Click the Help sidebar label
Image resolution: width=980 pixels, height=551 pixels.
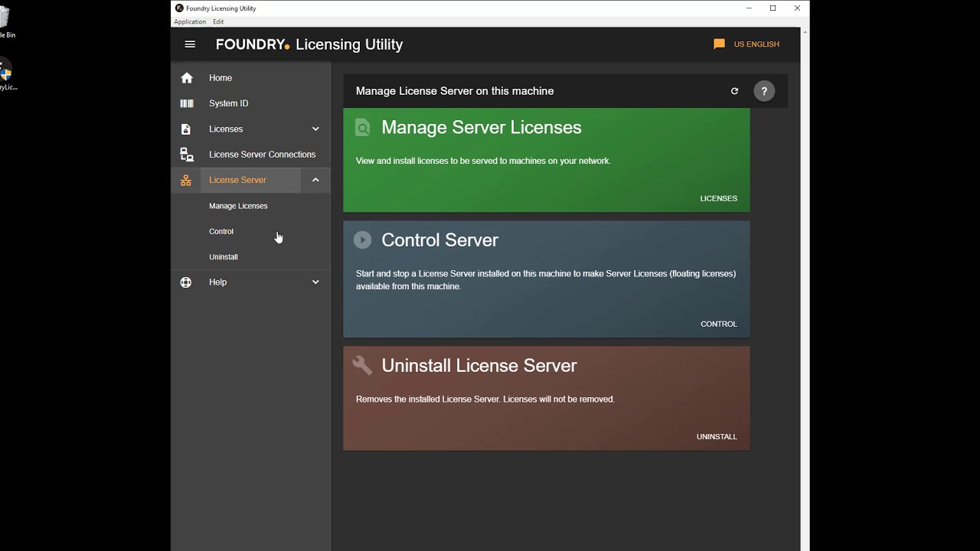click(217, 282)
